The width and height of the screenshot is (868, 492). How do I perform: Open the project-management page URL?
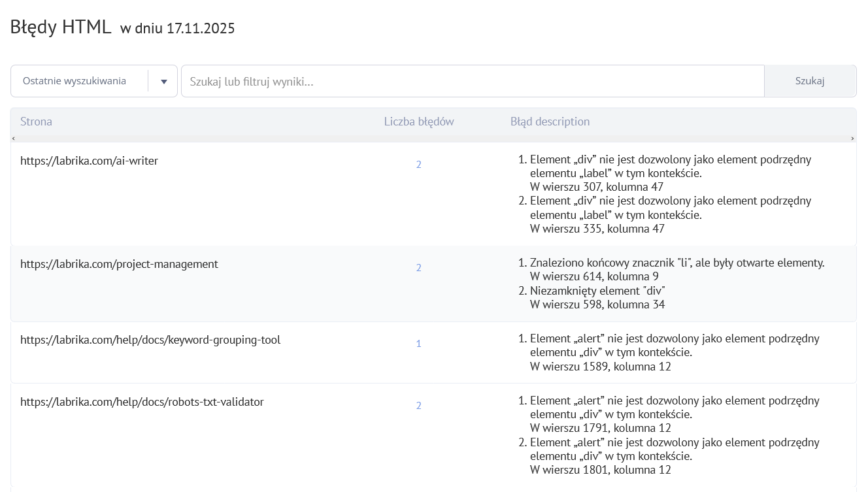[x=119, y=264]
